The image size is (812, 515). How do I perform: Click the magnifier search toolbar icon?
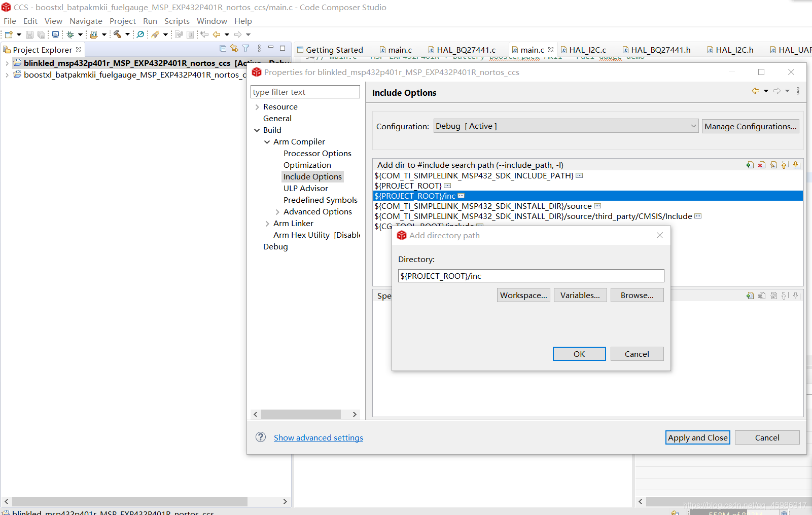(x=140, y=34)
